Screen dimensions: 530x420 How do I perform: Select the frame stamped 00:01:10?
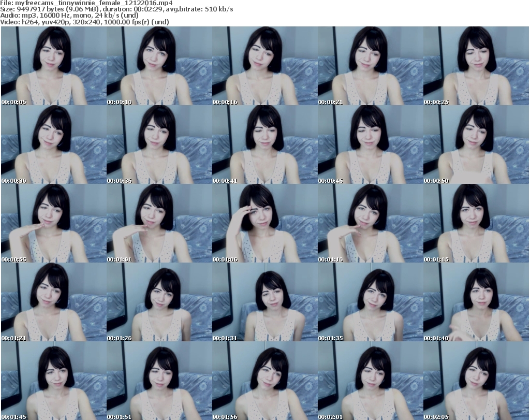(371, 223)
